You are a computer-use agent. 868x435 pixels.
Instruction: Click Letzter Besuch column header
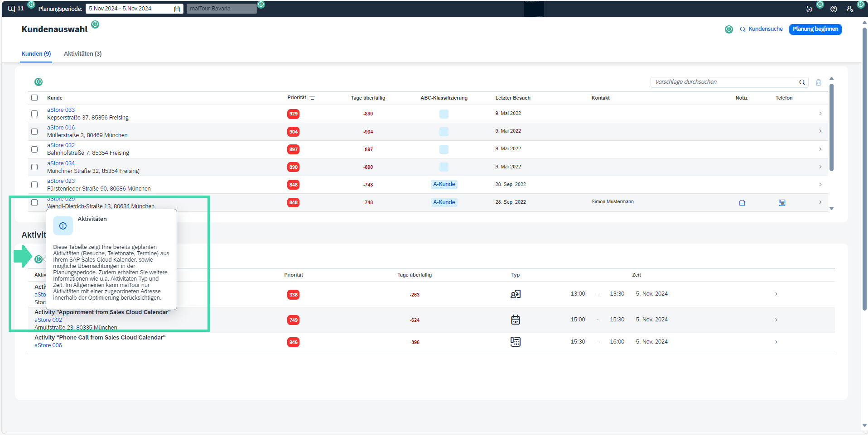(x=513, y=98)
